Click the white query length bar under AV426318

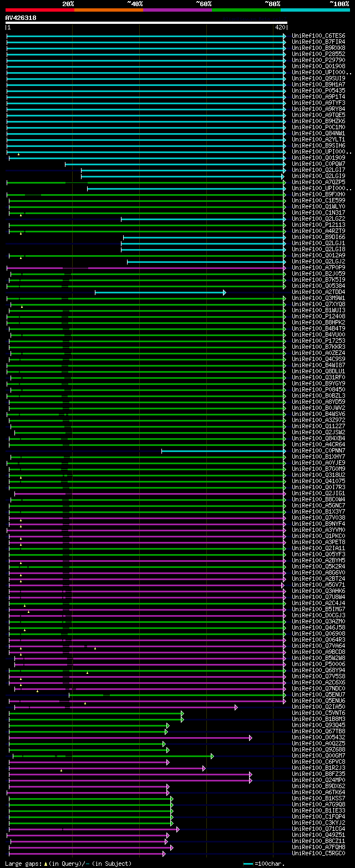pos(146,23)
